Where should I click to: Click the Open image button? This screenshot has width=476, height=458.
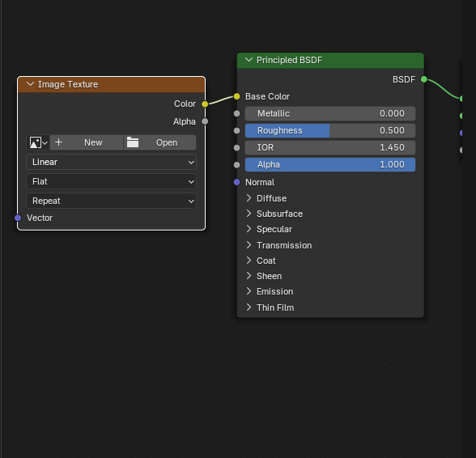[160, 142]
